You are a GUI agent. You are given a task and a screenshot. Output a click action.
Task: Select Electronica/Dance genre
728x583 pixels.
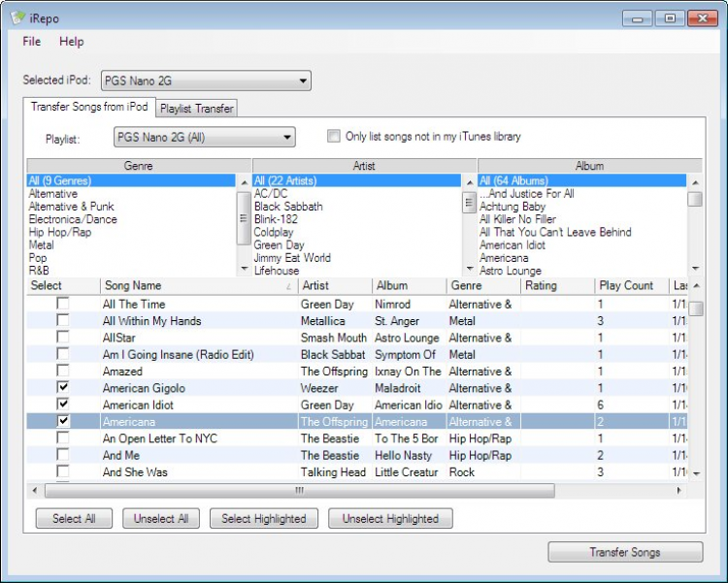pos(131,219)
